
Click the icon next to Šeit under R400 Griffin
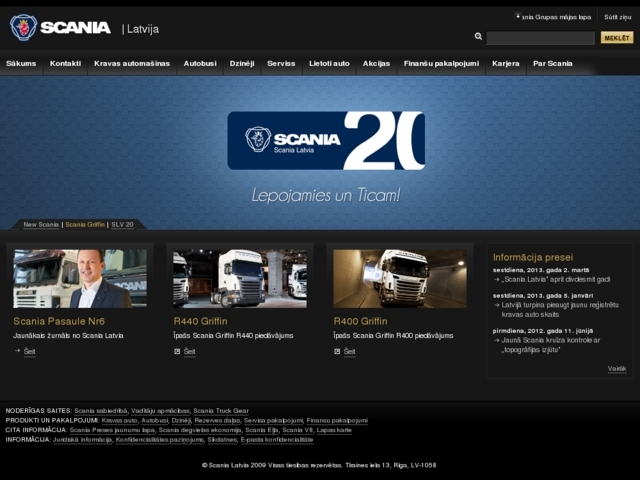click(x=337, y=351)
